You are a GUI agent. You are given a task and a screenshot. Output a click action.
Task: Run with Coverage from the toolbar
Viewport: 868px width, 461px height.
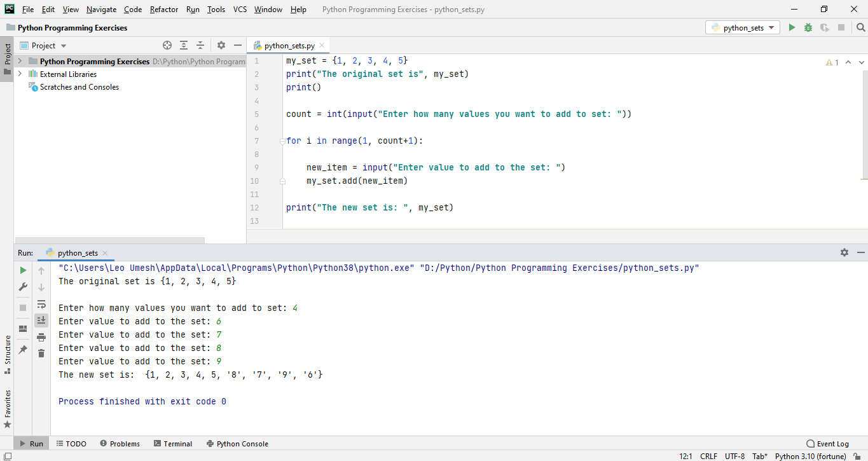(825, 27)
